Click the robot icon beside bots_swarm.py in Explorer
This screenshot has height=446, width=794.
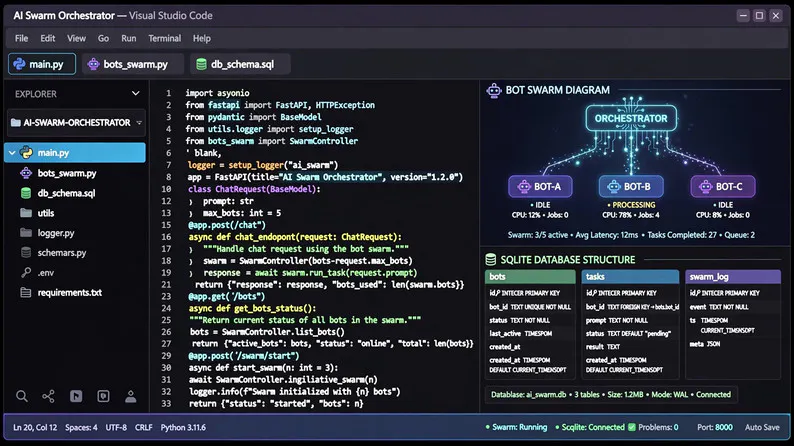click(26, 173)
